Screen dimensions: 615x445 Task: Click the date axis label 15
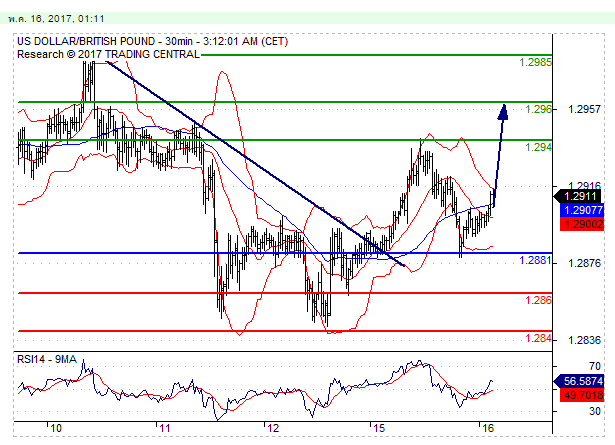coord(379,428)
